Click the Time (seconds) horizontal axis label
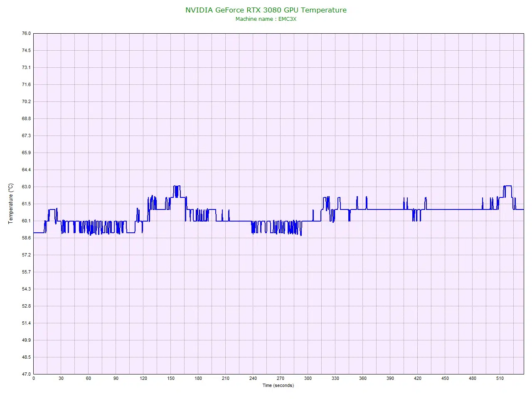The width and height of the screenshot is (532, 399). point(278,385)
